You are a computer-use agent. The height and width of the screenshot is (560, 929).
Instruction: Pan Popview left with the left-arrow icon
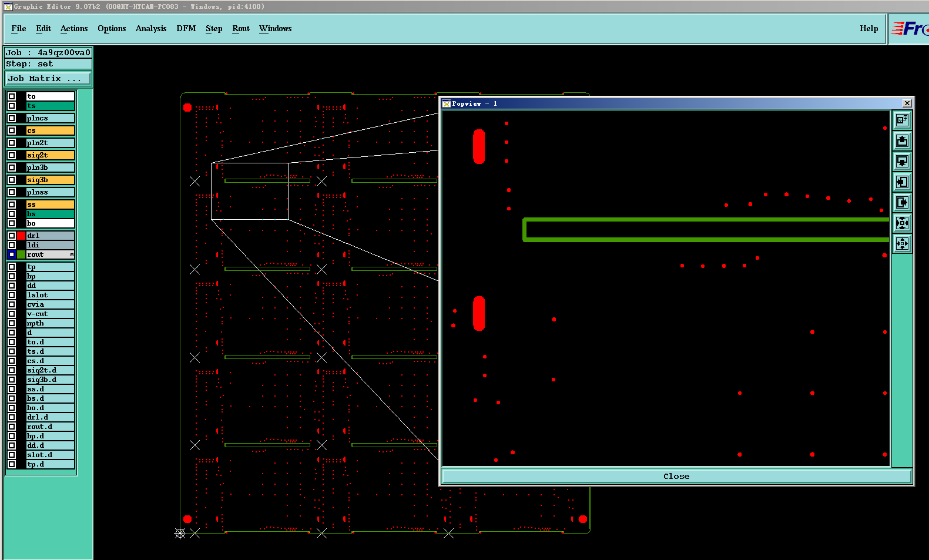click(x=902, y=182)
